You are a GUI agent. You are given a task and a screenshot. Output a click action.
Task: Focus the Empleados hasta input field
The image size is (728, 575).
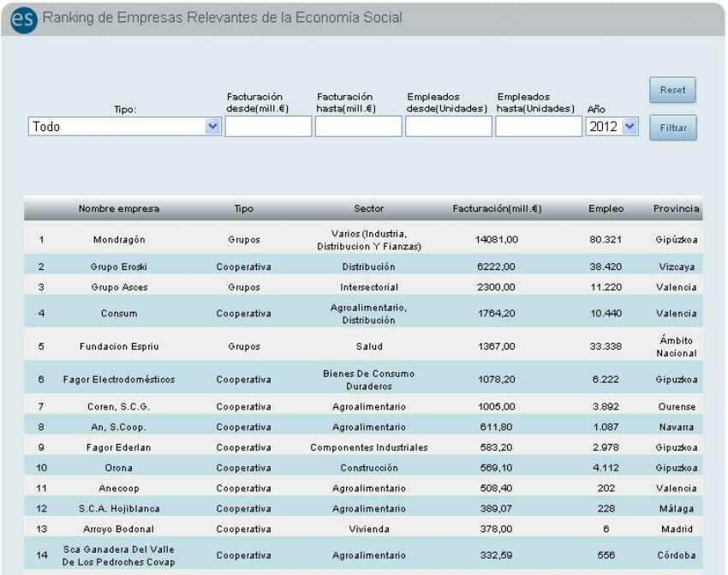pos(539,126)
